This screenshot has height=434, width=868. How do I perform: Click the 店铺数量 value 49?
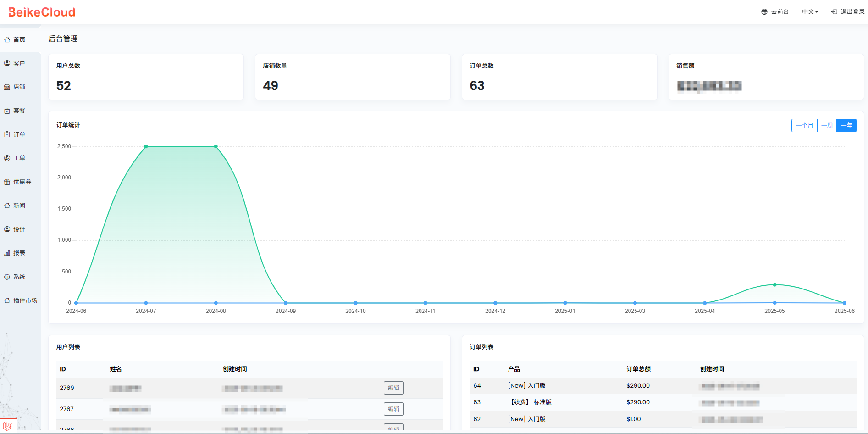tap(271, 86)
